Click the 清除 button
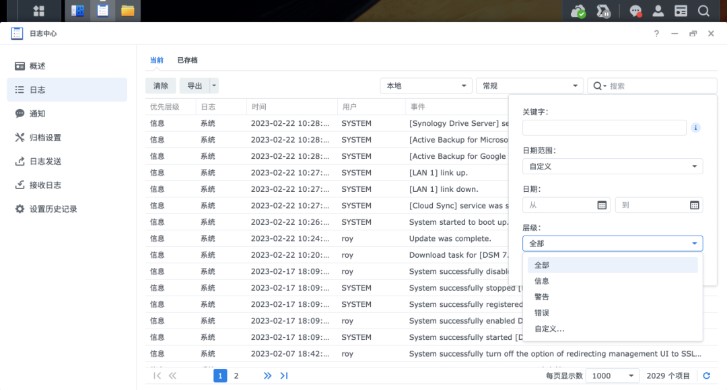This screenshot has height=390, width=728. click(x=161, y=86)
